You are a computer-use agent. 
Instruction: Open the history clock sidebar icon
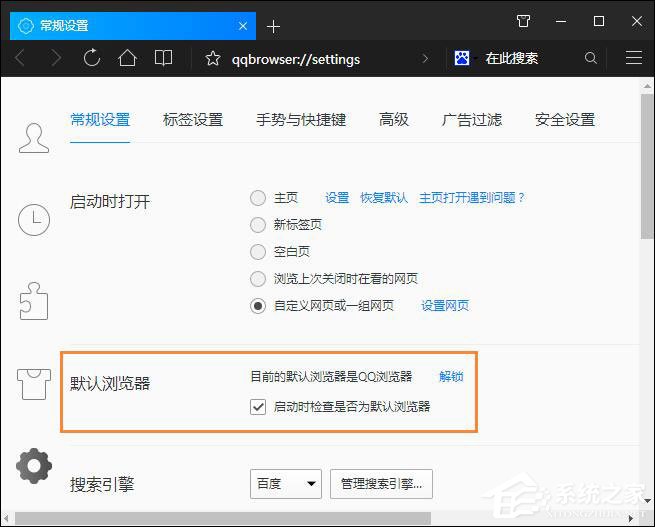34,220
